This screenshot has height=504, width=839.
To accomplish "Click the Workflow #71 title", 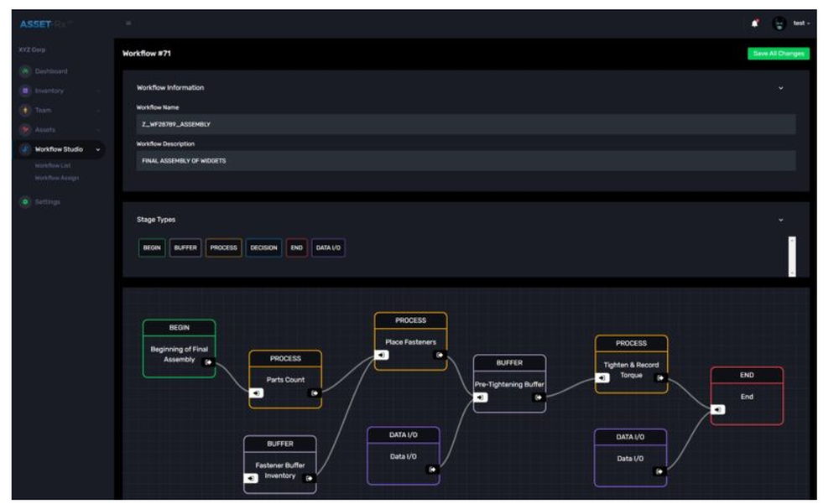I will pyautogui.click(x=147, y=54).
